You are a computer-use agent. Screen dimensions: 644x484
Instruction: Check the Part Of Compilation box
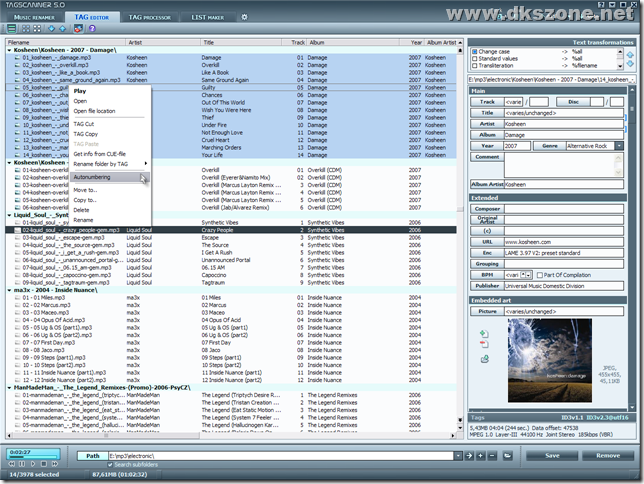click(540, 275)
